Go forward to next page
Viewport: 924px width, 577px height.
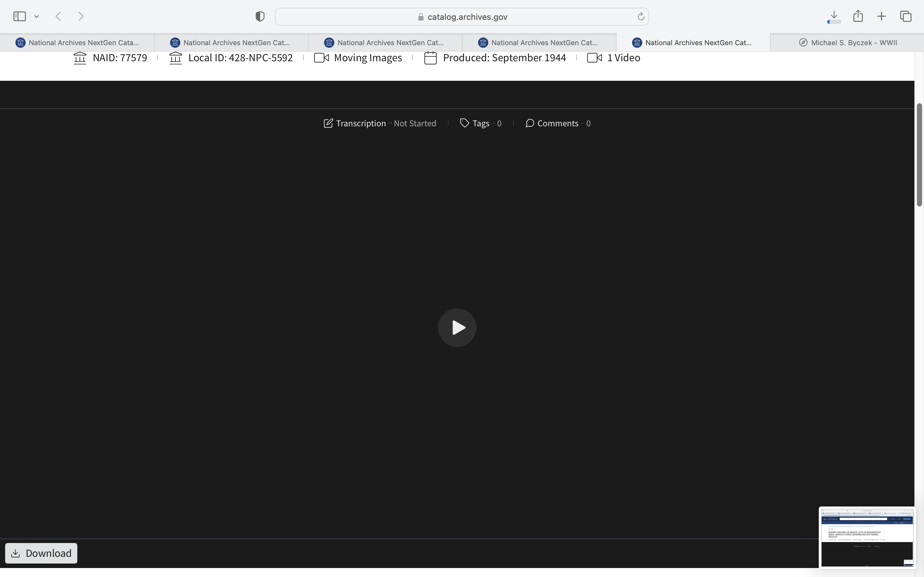81,16
